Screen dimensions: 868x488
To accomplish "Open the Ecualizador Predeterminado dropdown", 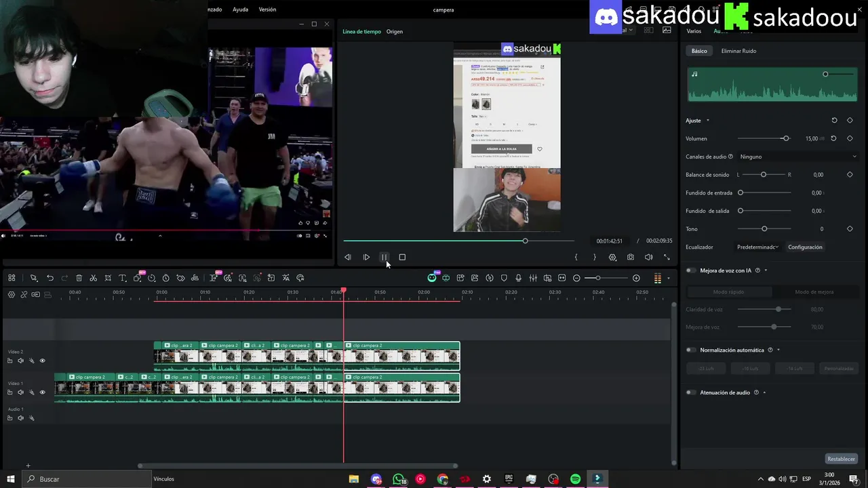I will (757, 247).
